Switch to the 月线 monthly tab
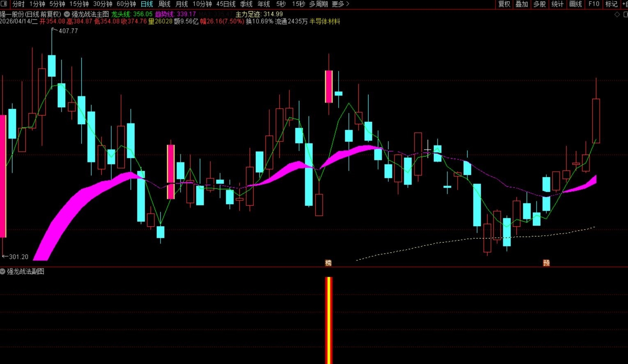The image size is (628, 364). coord(181,4)
